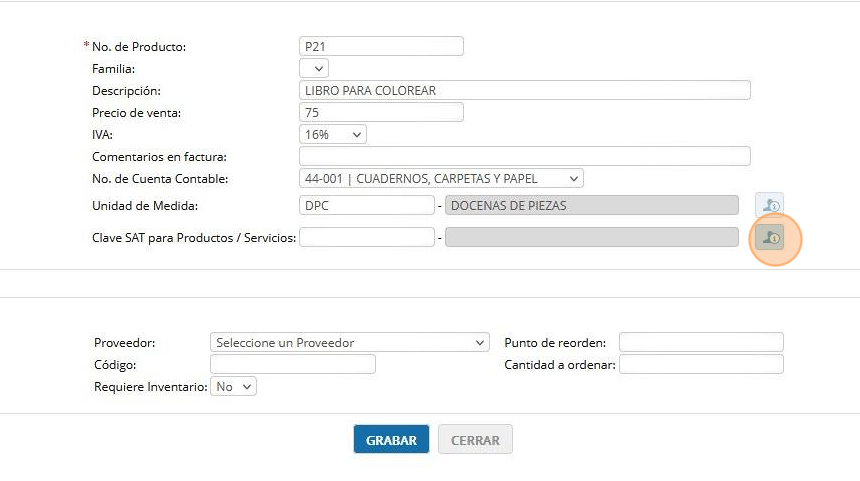The image size is (860, 481).
Task: Open the Familia dropdown
Action: 314,68
